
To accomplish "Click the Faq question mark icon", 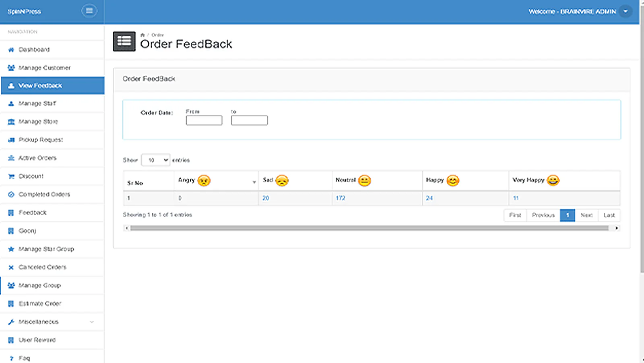I will point(11,358).
